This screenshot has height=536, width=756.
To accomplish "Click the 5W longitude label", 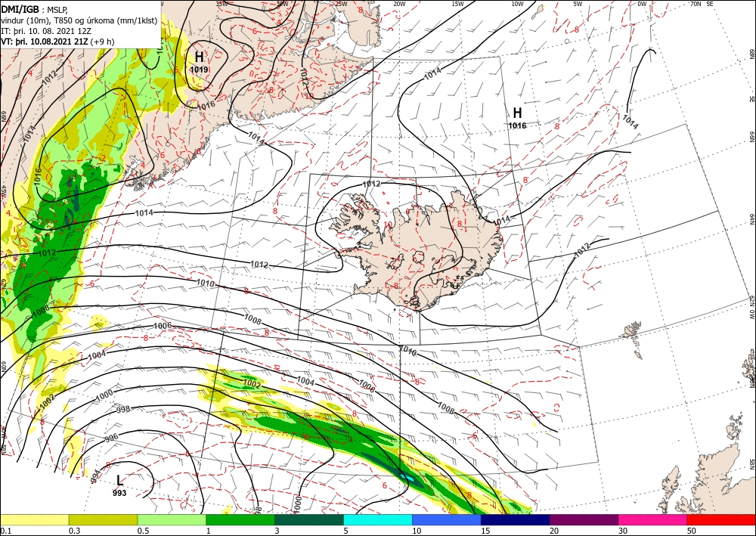I will click(x=578, y=4).
